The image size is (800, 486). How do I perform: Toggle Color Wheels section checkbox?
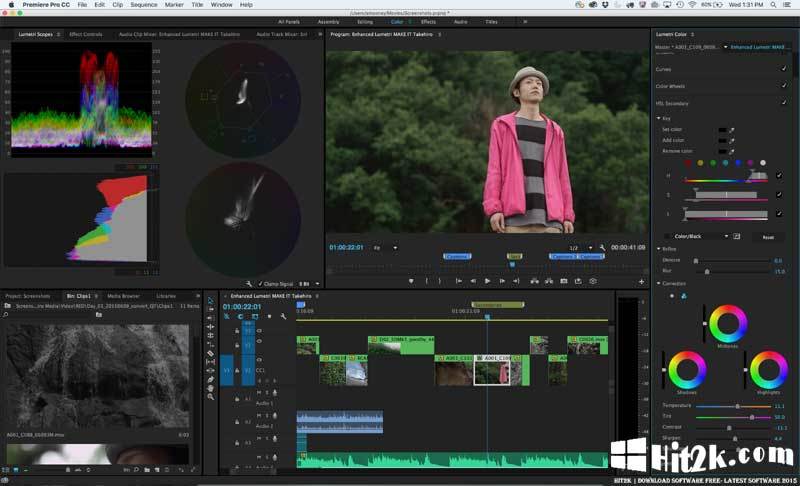click(x=784, y=86)
